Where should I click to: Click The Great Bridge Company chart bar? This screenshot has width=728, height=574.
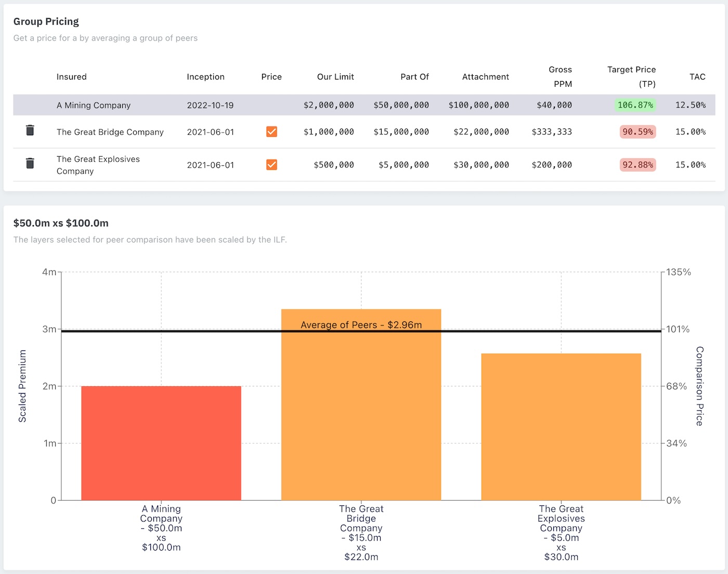361,405
